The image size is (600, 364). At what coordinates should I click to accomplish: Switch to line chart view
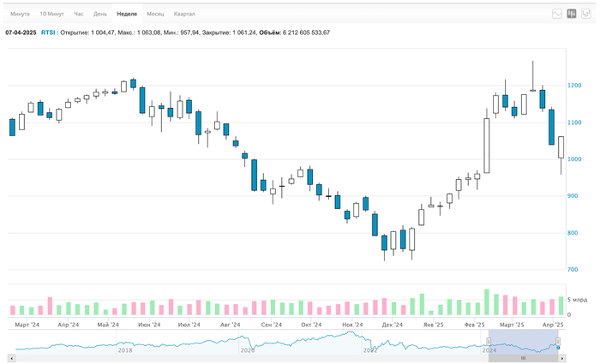point(557,14)
